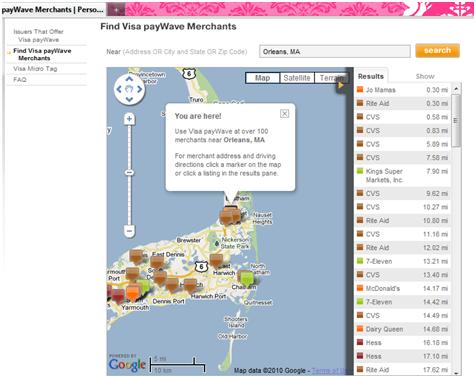Viewport: 476px width, 378px height.
Task: Select CVS 0.83 mi result
Action: (403, 131)
